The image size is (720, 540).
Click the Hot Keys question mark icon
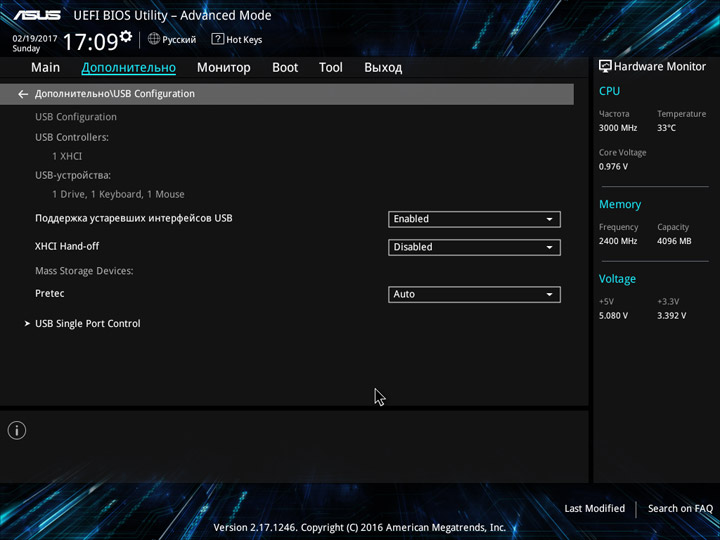(x=217, y=39)
